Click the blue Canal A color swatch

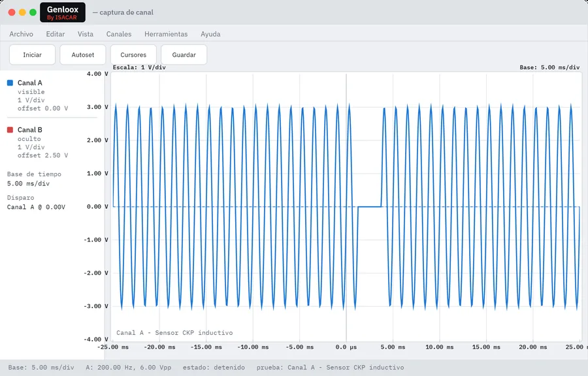coord(10,83)
